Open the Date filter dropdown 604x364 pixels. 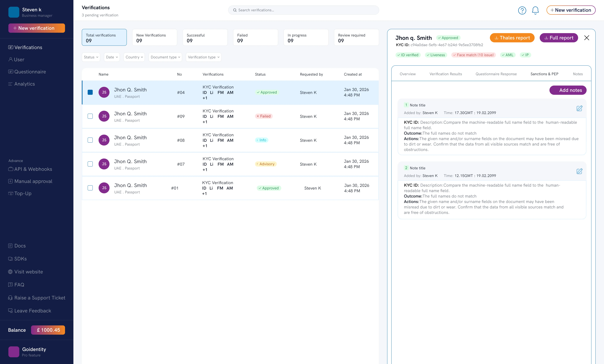click(112, 57)
